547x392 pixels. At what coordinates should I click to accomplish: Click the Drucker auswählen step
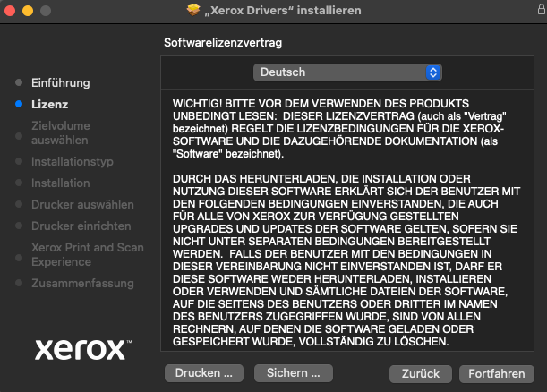pos(82,205)
